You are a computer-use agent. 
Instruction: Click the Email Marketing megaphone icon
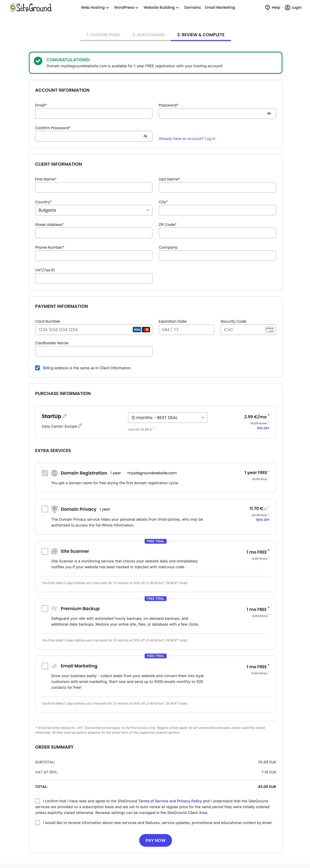pyautogui.click(x=54, y=666)
